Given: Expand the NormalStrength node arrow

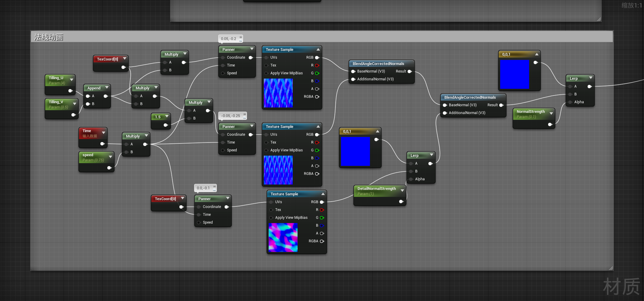Looking at the screenshot, I should pyautogui.click(x=551, y=113).
